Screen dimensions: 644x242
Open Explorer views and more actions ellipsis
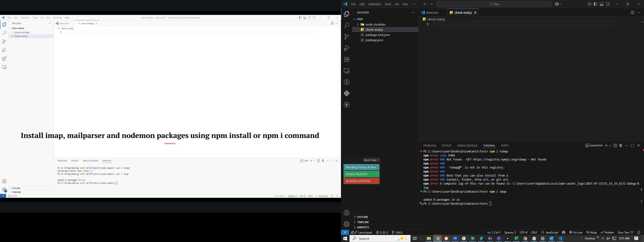(413, 13)
